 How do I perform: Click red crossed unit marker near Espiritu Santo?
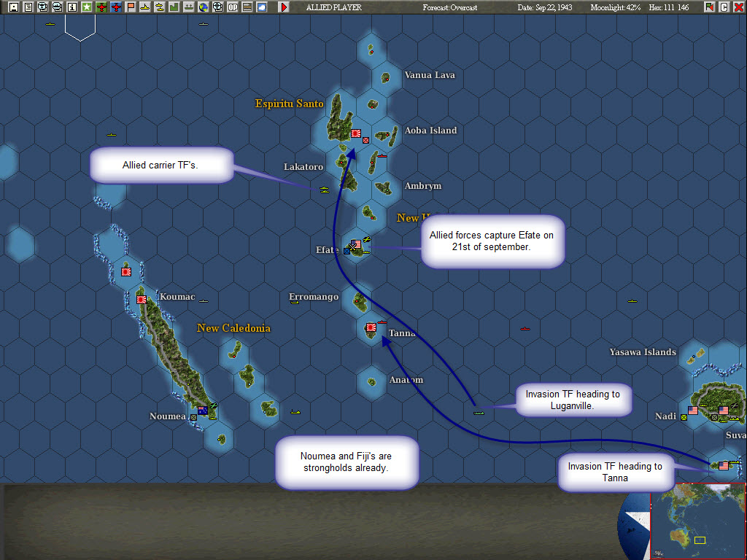[366, 140]
